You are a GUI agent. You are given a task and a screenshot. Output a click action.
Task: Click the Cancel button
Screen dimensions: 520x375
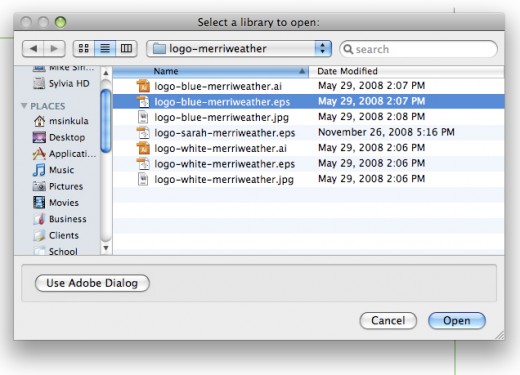pos(388,321)
